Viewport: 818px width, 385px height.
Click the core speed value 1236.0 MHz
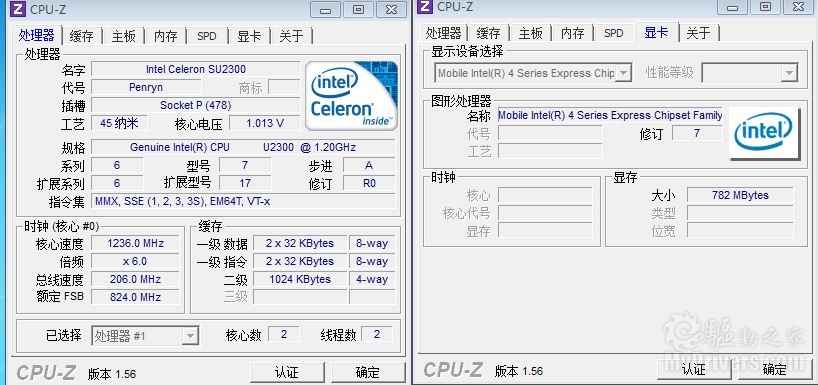pyautogui.click(x=135, y=243)
